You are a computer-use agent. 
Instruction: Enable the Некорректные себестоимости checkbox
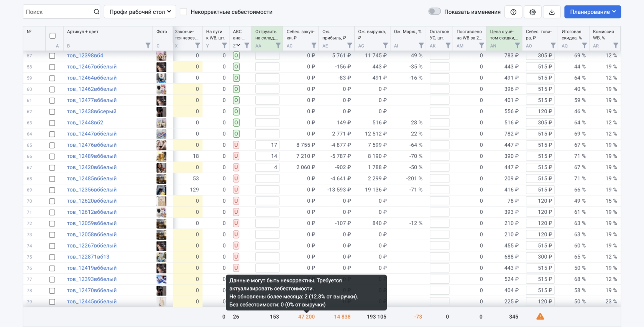pos(184,12)
